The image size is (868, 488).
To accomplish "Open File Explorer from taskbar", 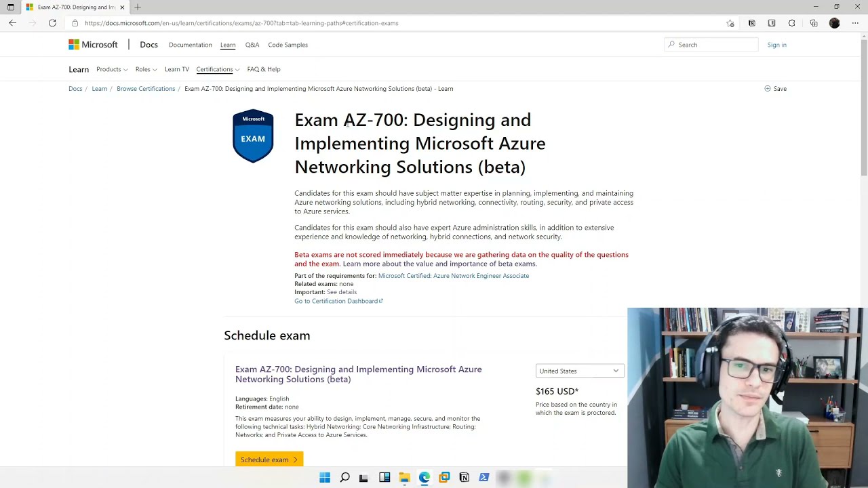I will point(404,478).
